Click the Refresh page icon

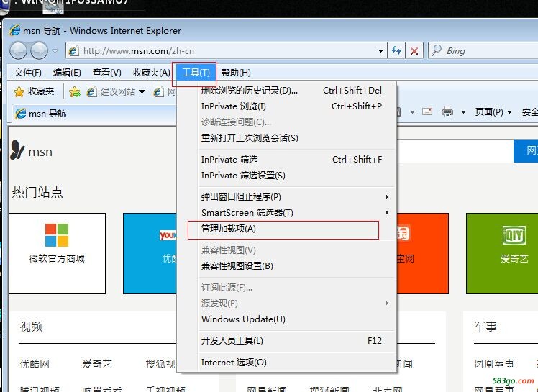[x=396, y=51]
